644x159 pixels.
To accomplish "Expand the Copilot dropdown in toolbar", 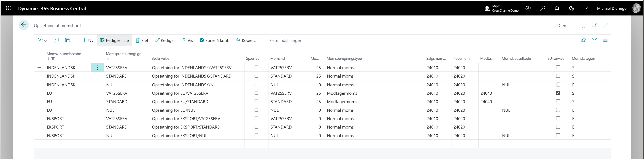I will point(42,40).
